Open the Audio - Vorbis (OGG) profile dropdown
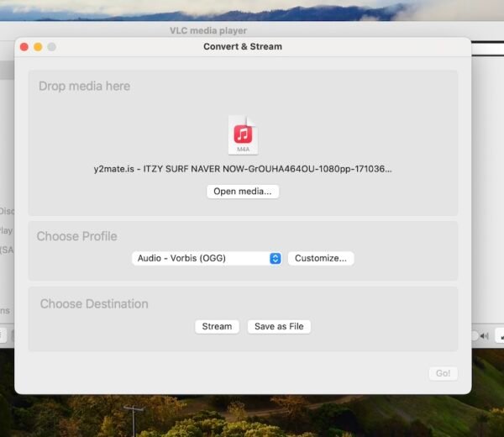 [x=207, y=258]
